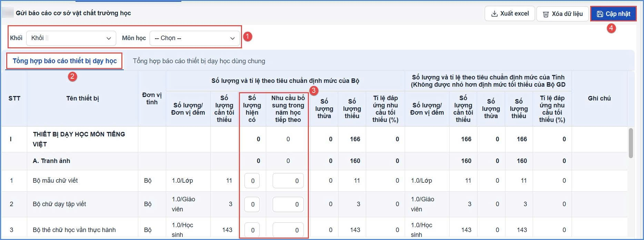Open the Môn học dropdown
Screen dimensions: 644x240
195,38
